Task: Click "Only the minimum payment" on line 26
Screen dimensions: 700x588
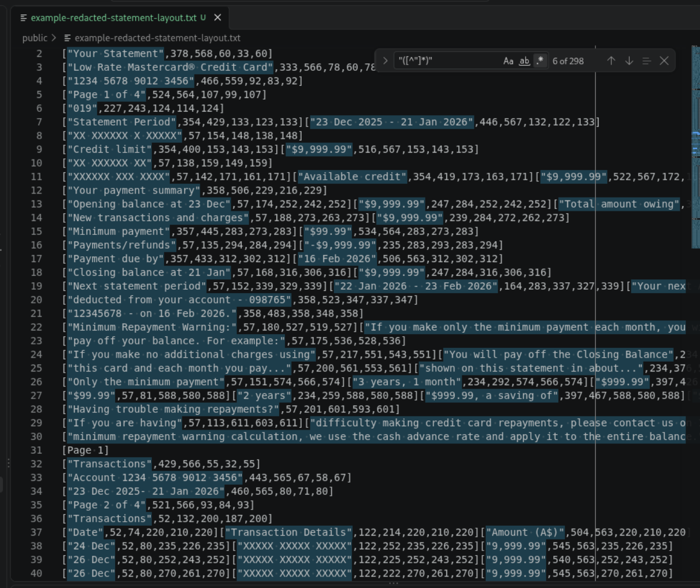Action: pos(146,382)
